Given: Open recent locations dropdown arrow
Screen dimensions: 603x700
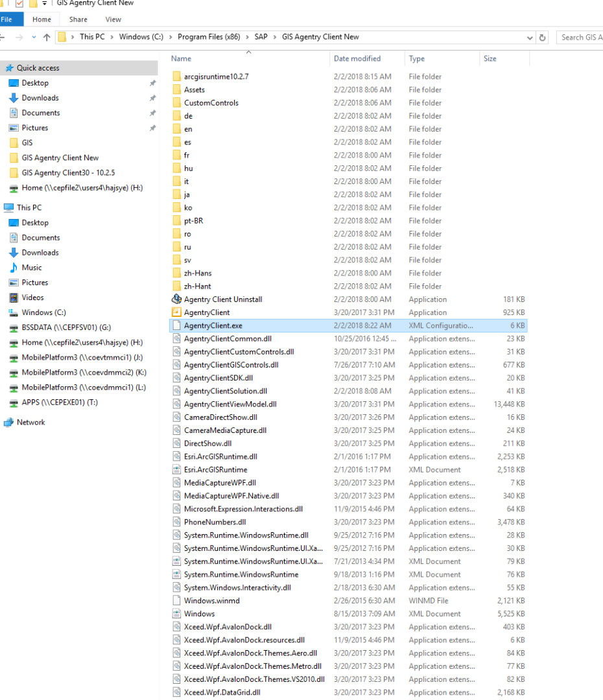Looking at the screenshot, I should point(34,38).
